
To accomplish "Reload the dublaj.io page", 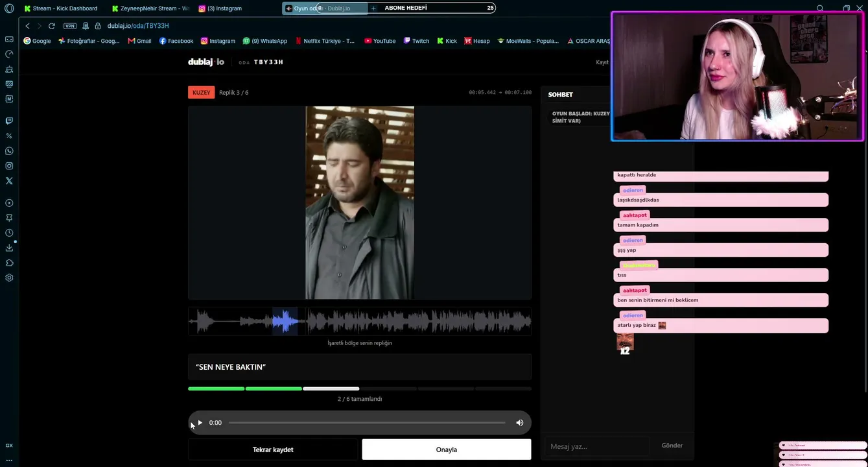I will coord(52,26).
